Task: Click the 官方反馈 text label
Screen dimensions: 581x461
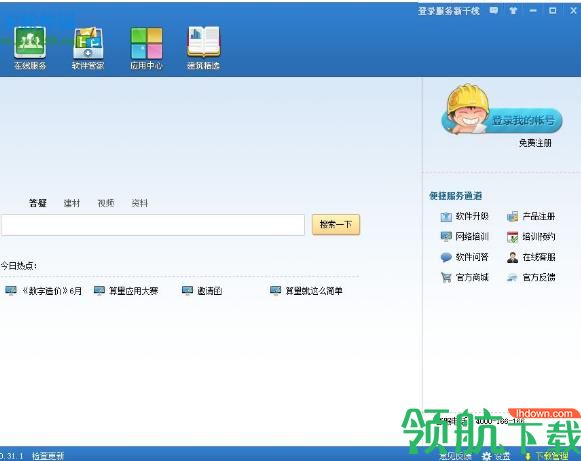Action: point(539,277)
